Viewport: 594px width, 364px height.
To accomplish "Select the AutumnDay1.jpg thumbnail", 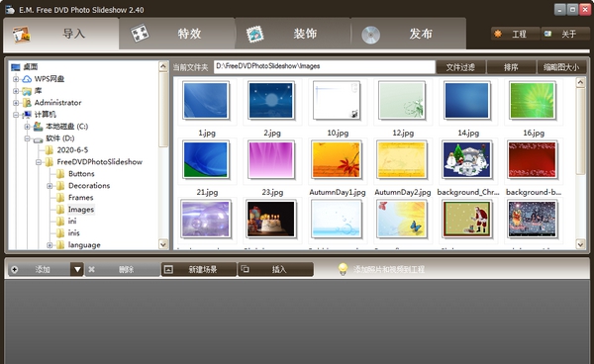I will point(337,159).
